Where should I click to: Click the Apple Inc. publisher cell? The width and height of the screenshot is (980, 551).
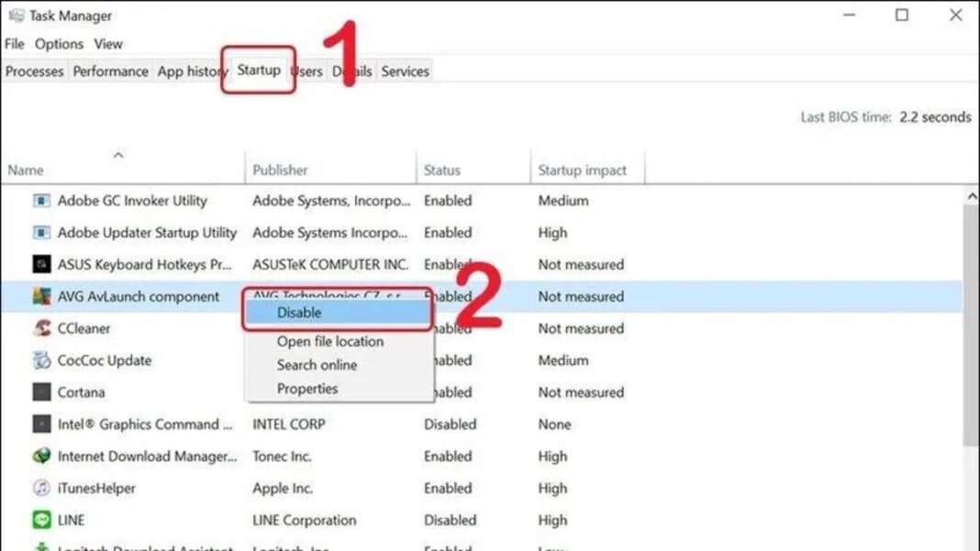coord(283,488)
